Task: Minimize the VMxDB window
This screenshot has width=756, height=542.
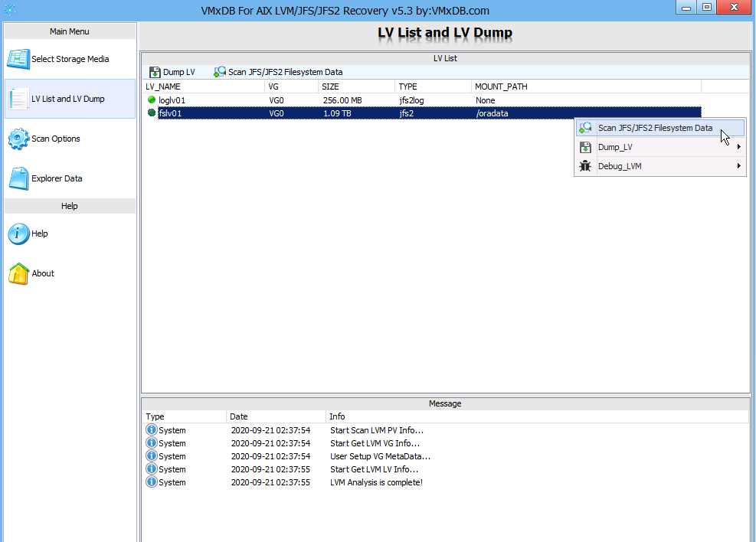Action: point(686,7)
